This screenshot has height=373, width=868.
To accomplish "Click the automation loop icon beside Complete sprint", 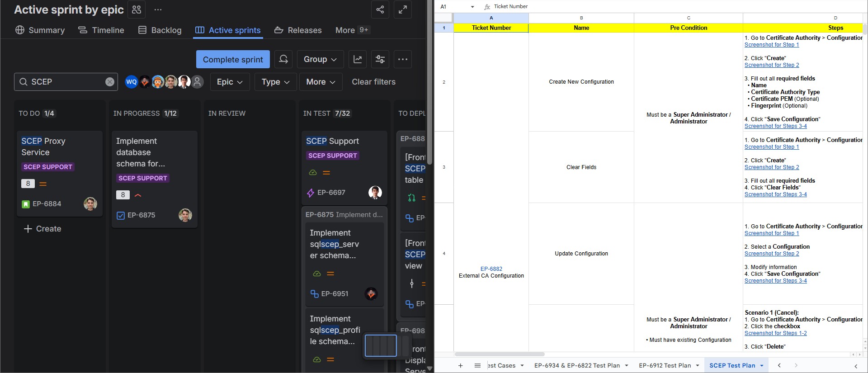I will (x=283, y=59).
